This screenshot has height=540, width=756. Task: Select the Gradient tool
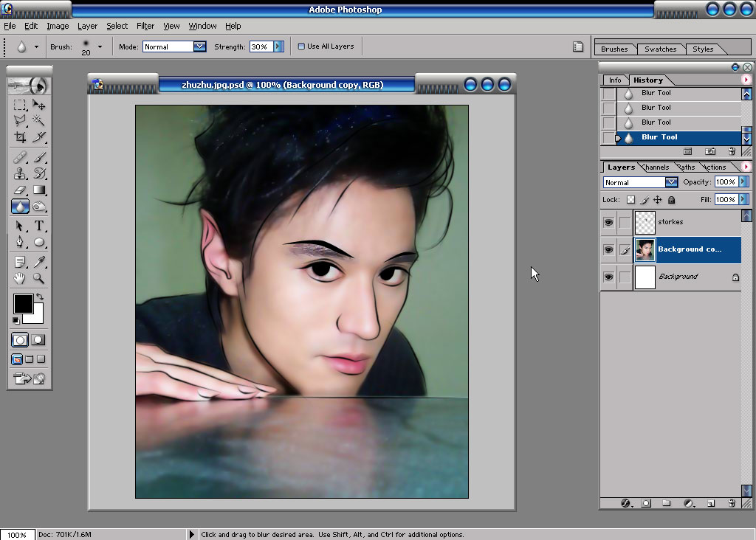tap(38, 190)
